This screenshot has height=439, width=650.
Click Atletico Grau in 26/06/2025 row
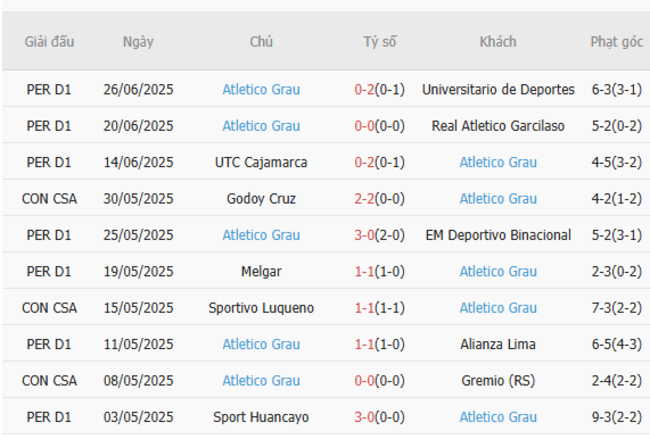tap(261, 89)
